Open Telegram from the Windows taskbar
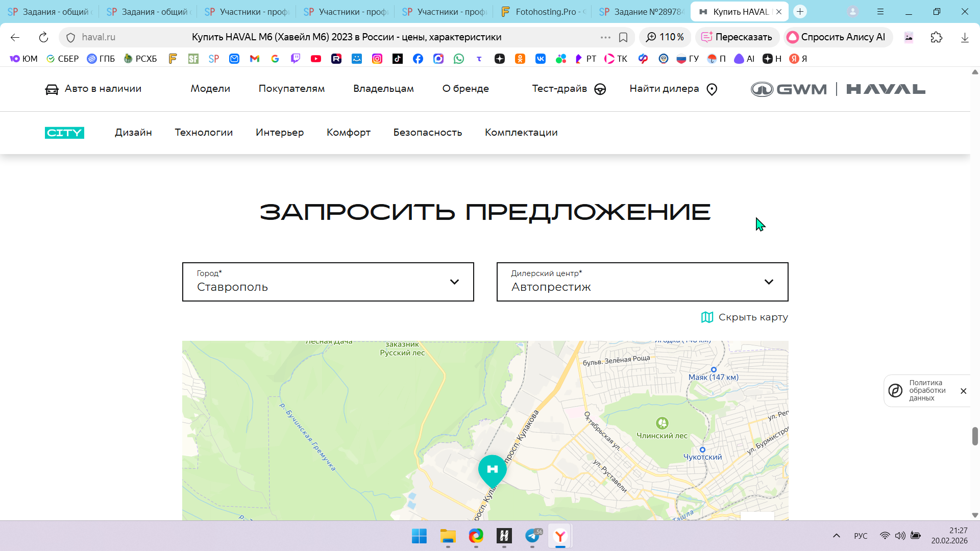This screenshot has height=551, width=980. click(x=532, y=536)
